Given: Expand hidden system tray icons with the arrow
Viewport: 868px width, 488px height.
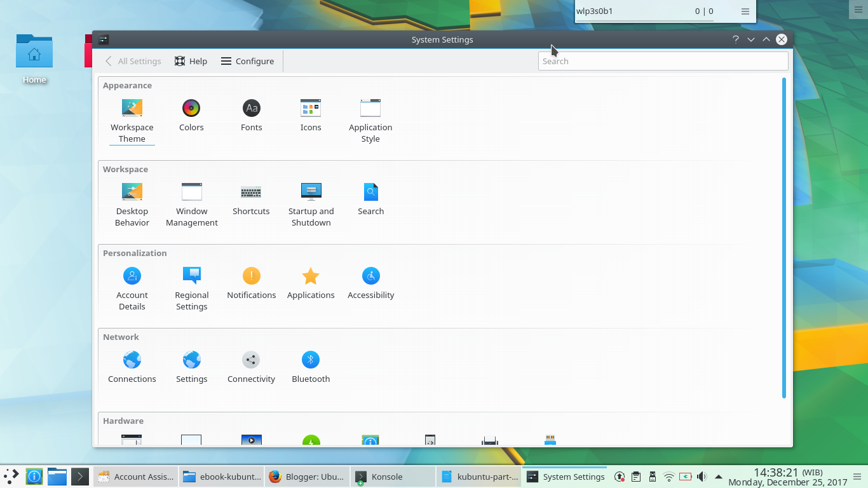Looking at the screenshot, I should (717, 477).
